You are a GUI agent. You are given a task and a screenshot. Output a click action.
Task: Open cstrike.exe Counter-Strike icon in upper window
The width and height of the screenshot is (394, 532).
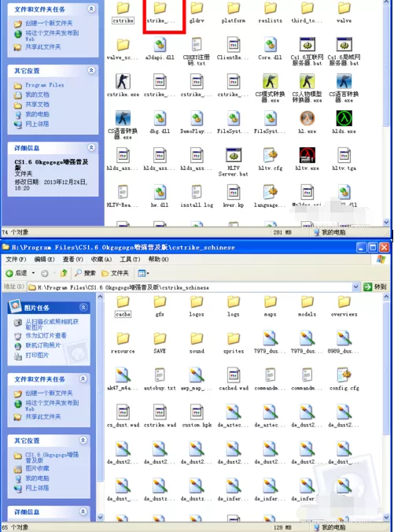[x=123, y=81]
